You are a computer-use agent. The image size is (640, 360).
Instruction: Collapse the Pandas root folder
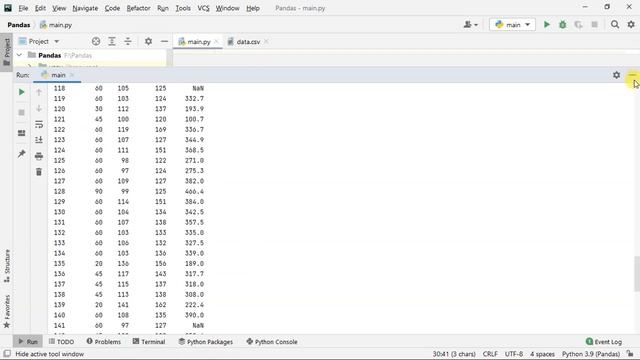[19, 55]
